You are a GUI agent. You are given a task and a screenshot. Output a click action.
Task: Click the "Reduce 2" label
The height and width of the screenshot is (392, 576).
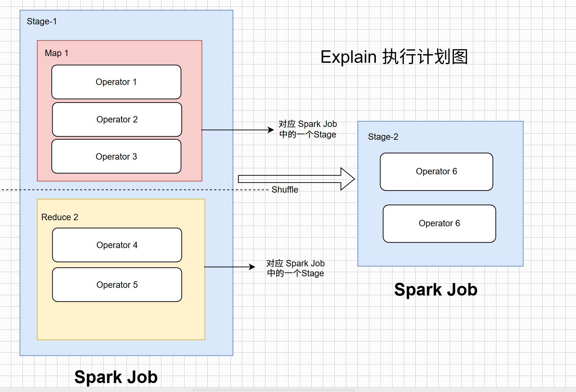[60, 217]
